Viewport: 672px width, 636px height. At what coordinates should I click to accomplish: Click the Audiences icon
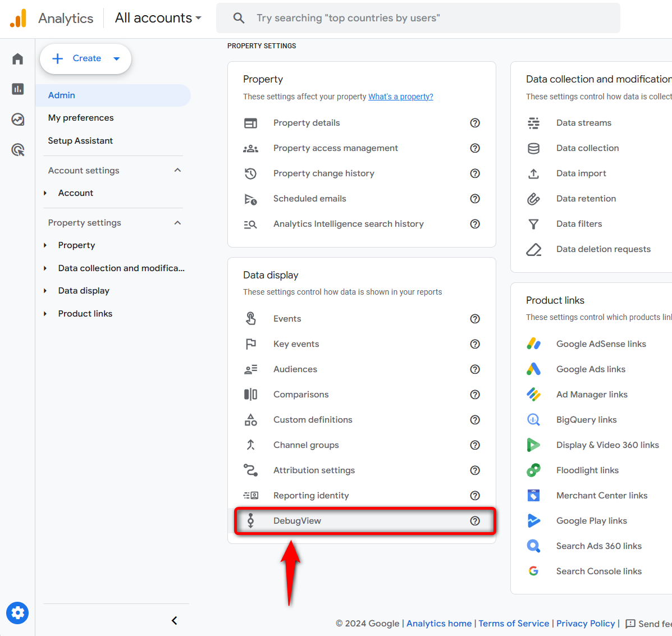[251, 369]
